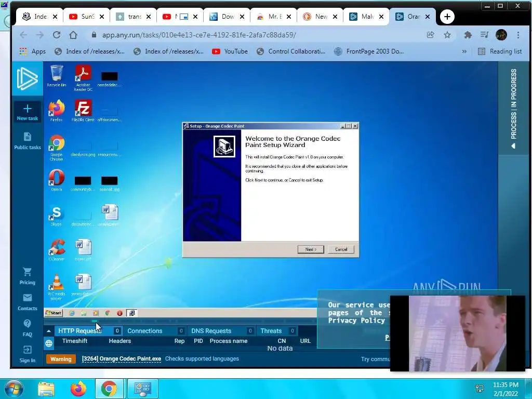
Task: Click the Orange Codec Paint.exe process link
Action: 122,358
